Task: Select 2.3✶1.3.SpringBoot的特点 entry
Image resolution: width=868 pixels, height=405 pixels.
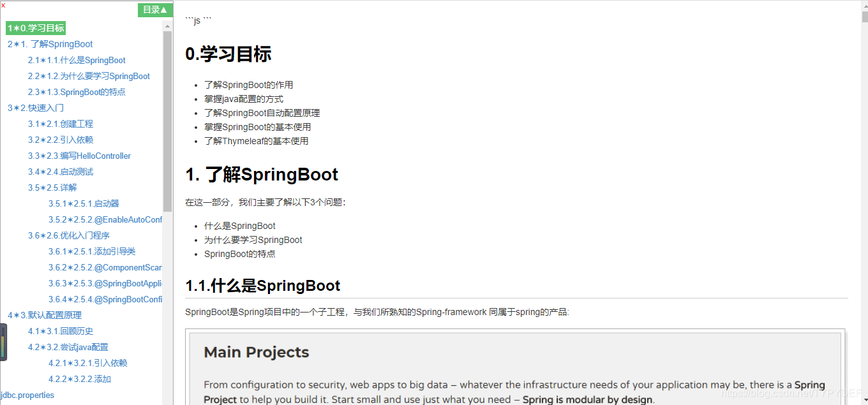Action: pos(77,92)
